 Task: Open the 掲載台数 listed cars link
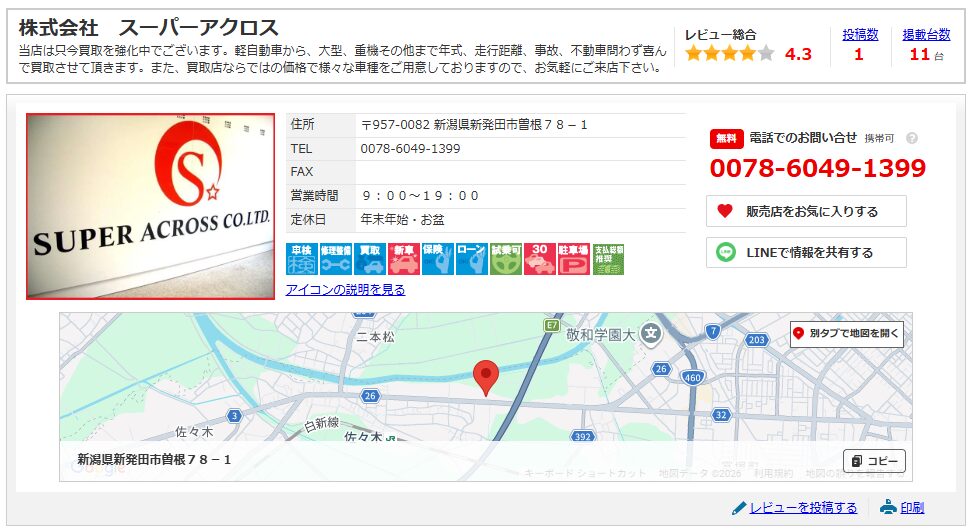click(926, 34)
